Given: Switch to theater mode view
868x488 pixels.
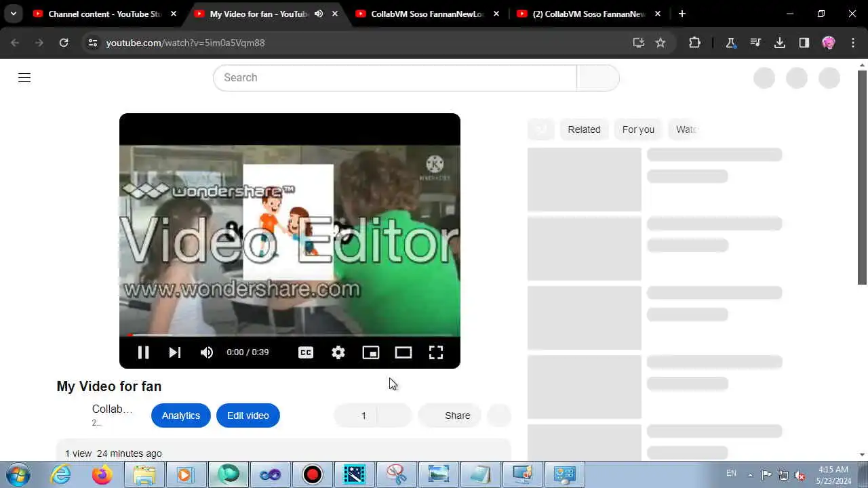Looking at the screenshot, I should click(x=403, y=352).
